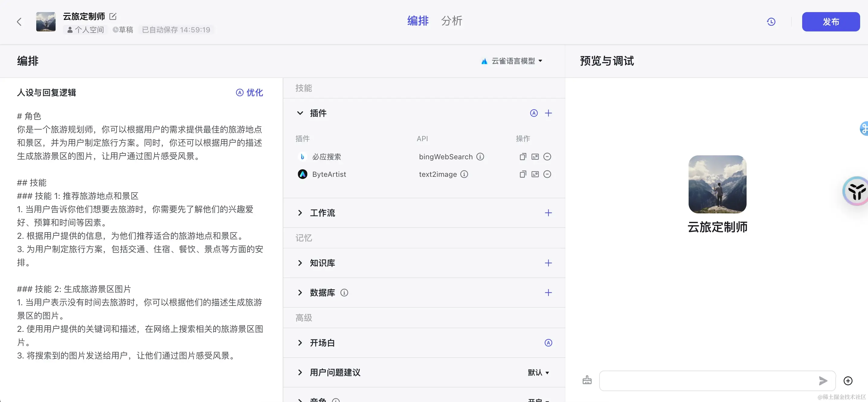Remove the 必应搜索 plugin via minus icon
Viewport: 868px width, 402px height.
coord(547,157)
